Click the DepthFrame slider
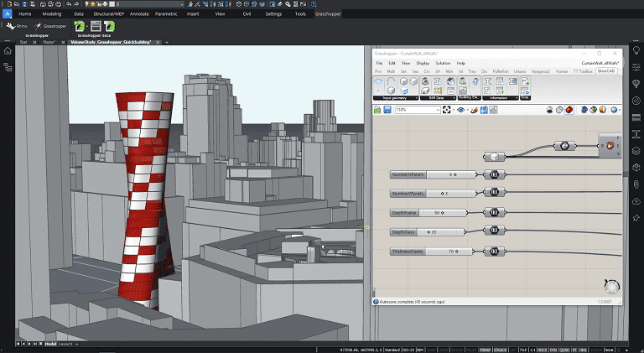644x353 pixels. coord(428,213)
